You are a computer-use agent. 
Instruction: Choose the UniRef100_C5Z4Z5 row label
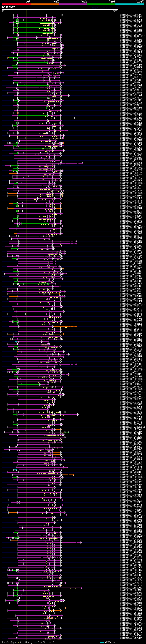point(131,113)
